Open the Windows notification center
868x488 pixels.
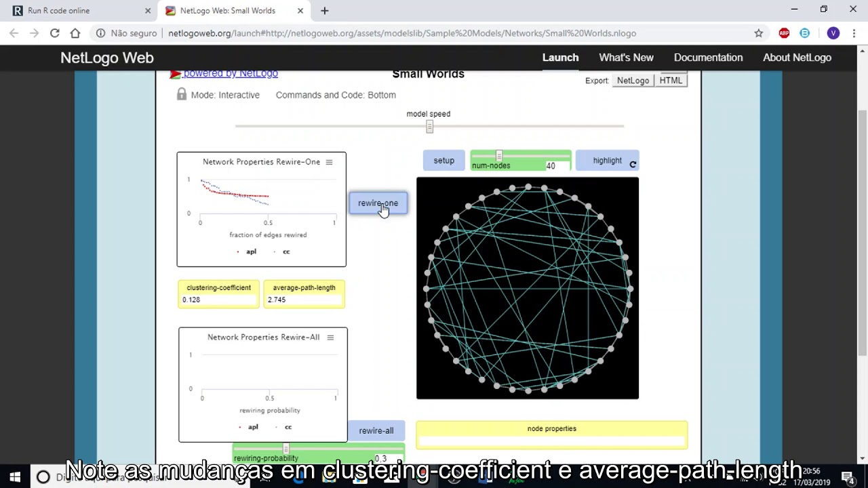click(x=847, y=477)
